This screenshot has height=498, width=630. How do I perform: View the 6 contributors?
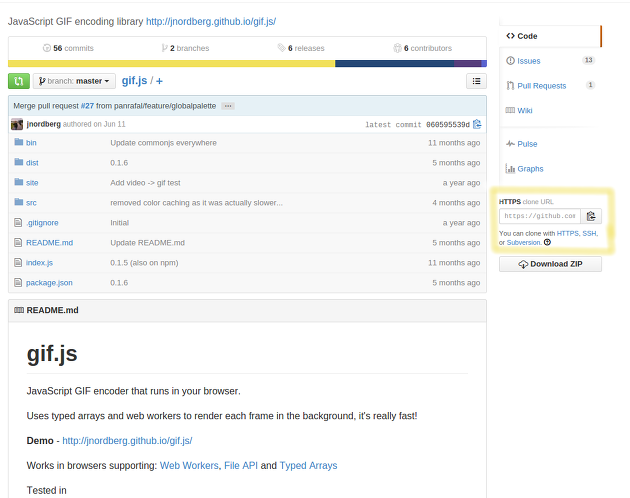422,48
